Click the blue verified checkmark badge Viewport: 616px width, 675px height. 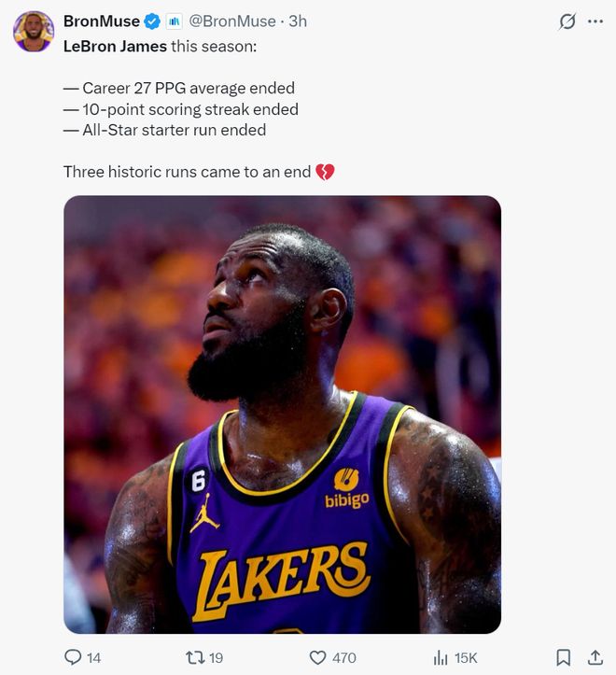152,21
